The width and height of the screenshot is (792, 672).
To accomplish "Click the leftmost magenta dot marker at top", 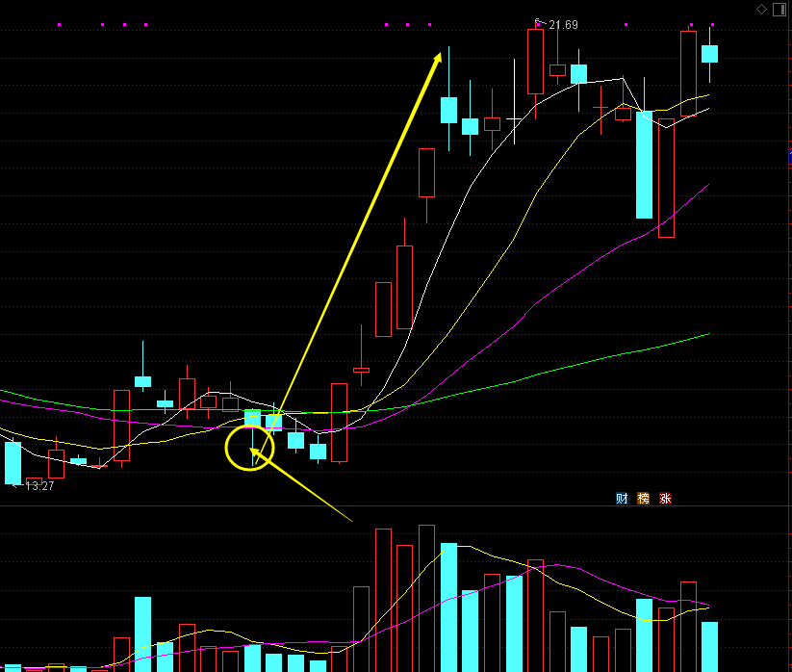I will pos(60,24).
